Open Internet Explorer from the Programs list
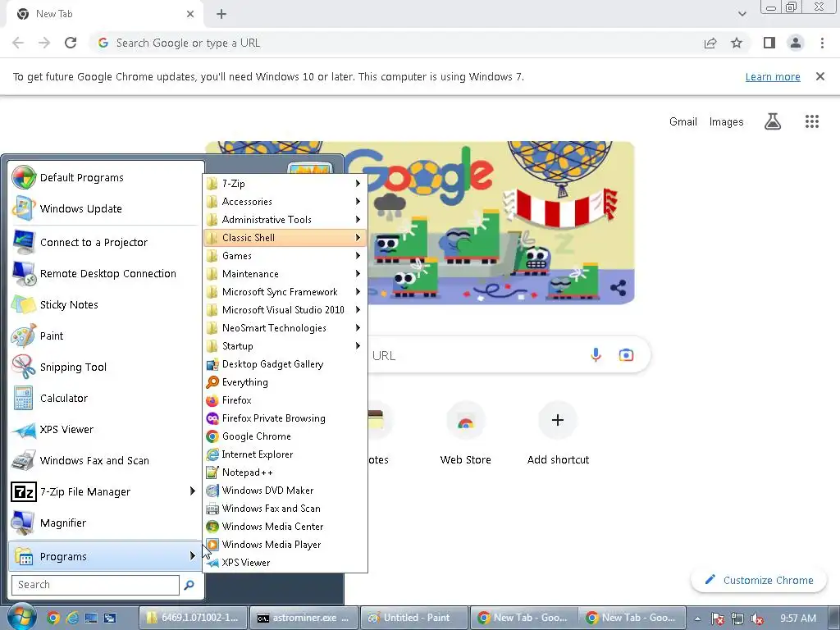The height and width of the screenshot is (630, 840). [285, 454]
